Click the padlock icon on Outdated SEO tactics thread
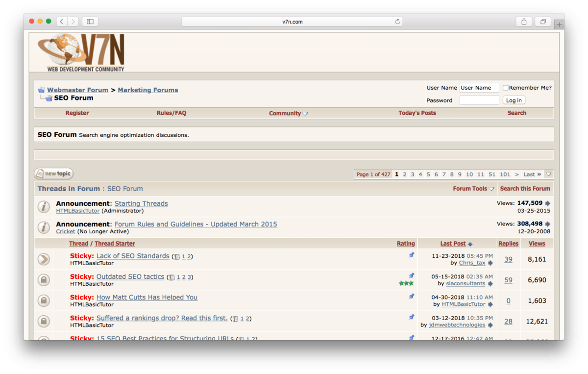 coord(44,279)
